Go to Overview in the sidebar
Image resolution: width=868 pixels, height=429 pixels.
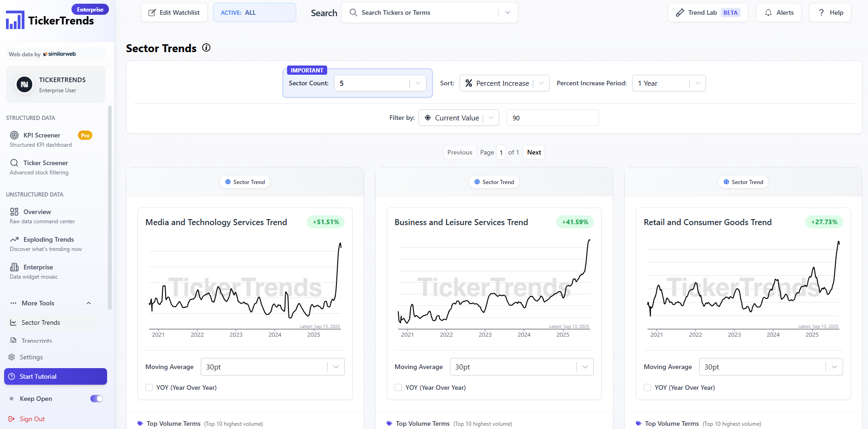click(37, 212)
